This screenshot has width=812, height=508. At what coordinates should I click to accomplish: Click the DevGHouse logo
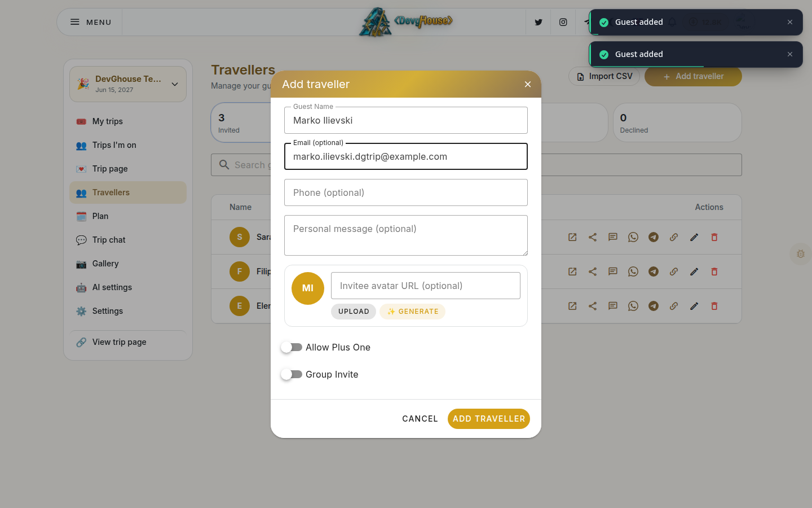coord(406,23)
